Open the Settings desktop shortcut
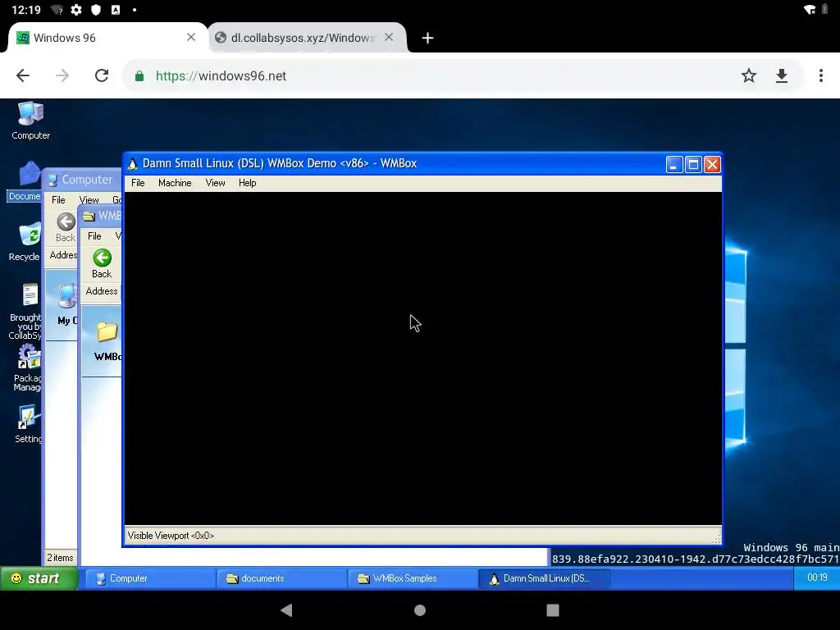This screenshot has height=630, width=840. coord(28,424)
